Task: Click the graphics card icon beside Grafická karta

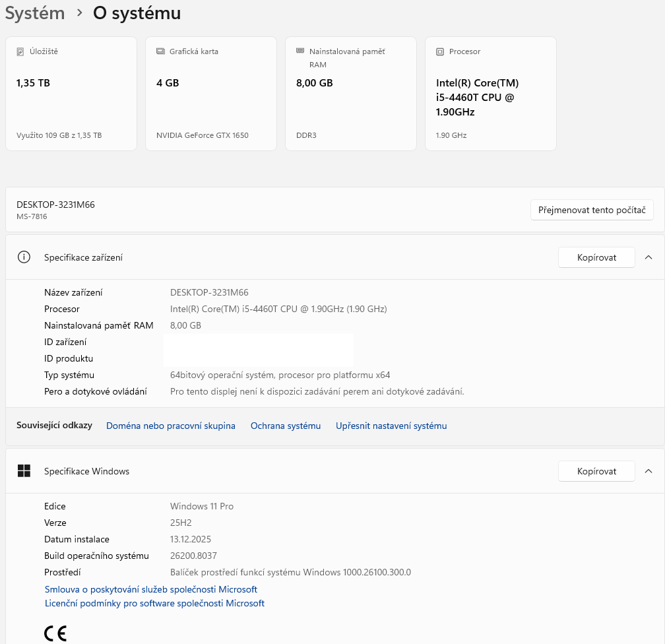Action: [x=160, y=51]
